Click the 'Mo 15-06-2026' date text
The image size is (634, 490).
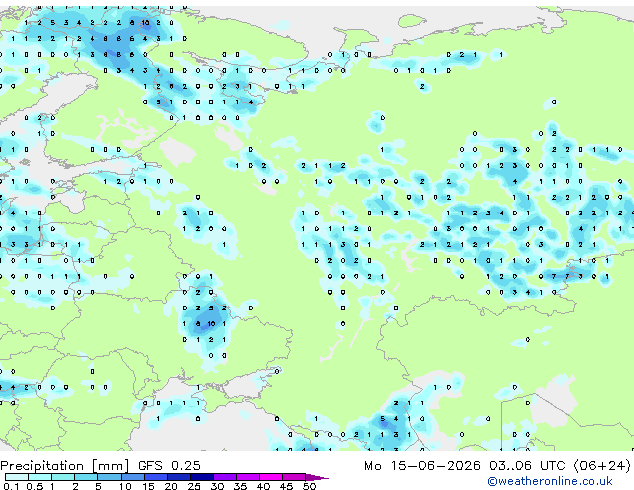(x=422, y=466)
